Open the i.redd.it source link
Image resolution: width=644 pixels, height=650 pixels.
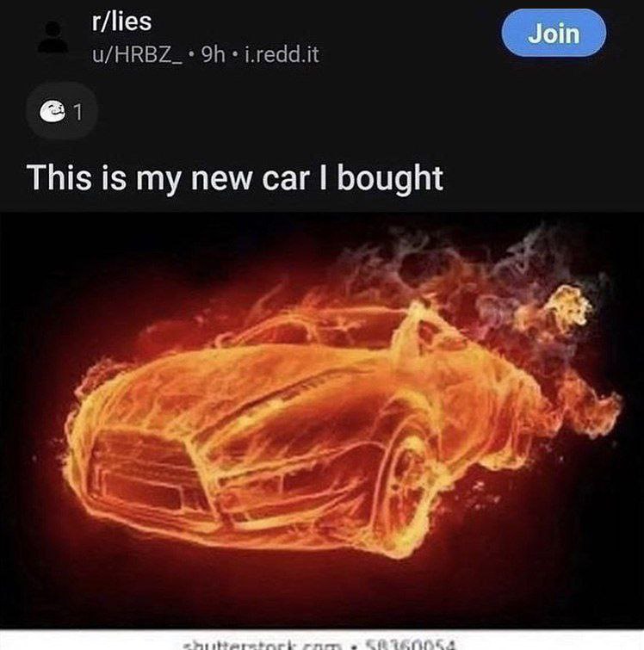[x=282, y=55]
